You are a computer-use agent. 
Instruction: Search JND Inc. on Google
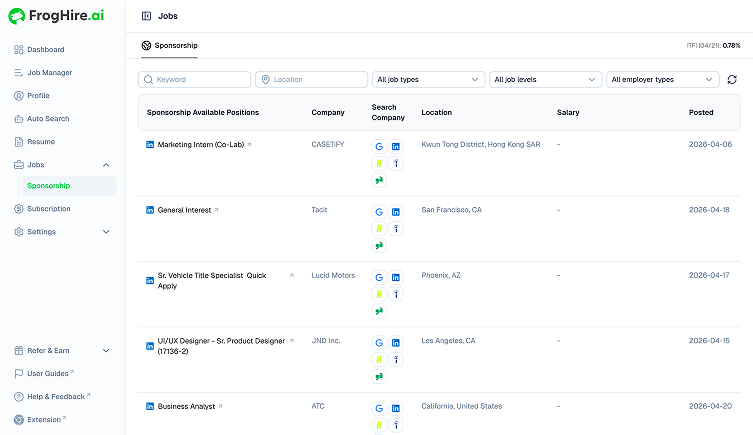tap(379, 342)
